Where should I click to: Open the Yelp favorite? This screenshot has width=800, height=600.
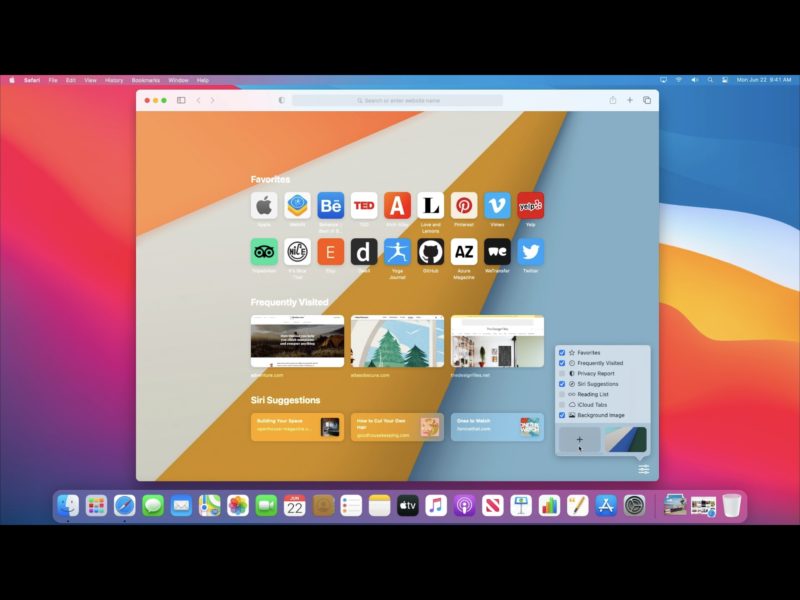click(531, 206)
